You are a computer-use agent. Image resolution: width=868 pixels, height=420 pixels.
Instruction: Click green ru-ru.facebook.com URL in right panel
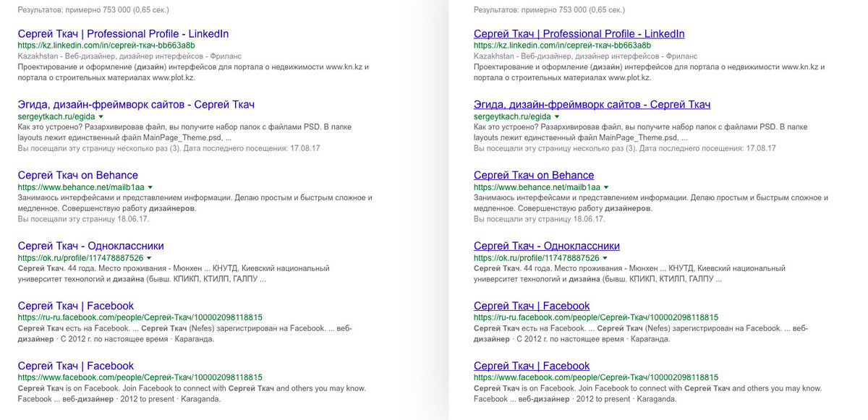pyautogui.click(x=596, y=317)
